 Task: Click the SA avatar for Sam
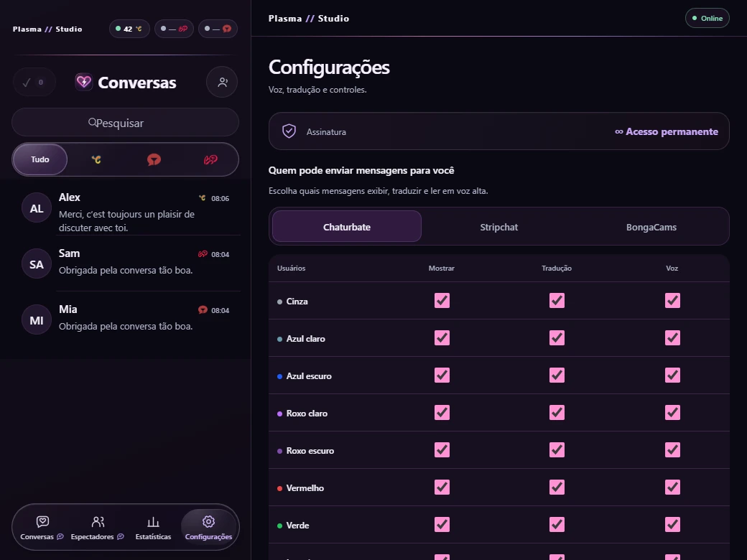pos(37,264)
